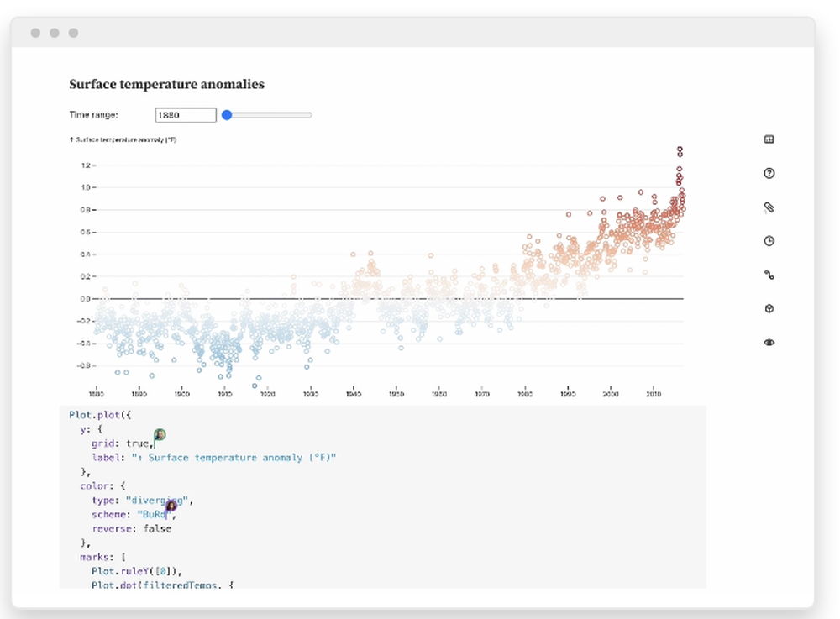Click the 'marks: [' code line
The image size is (840, 619).
(x=102, y=557)
